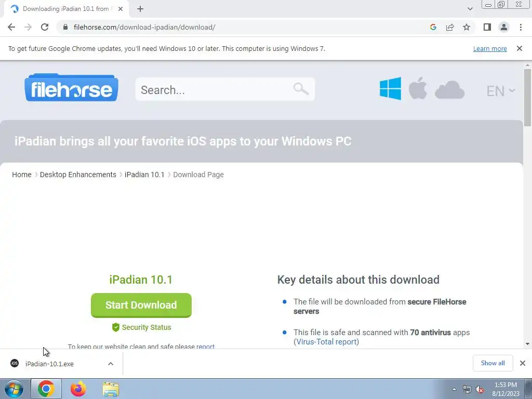Click the report link
Image resolution: width=532 pixels, height=399 pixels.
pos(205,347)
